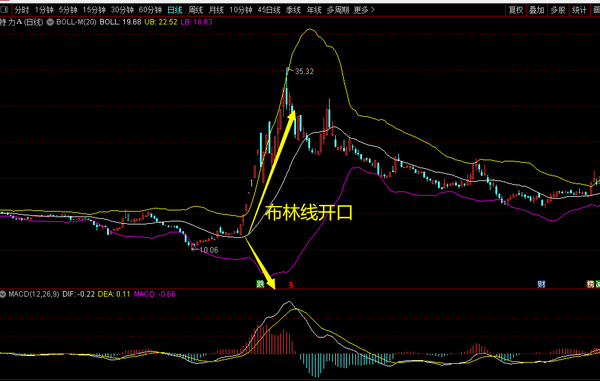Image resolution: width=600 pixels, height=381 pixels.
Task: Select the 日线 daily tab
Action: (175, 10)
